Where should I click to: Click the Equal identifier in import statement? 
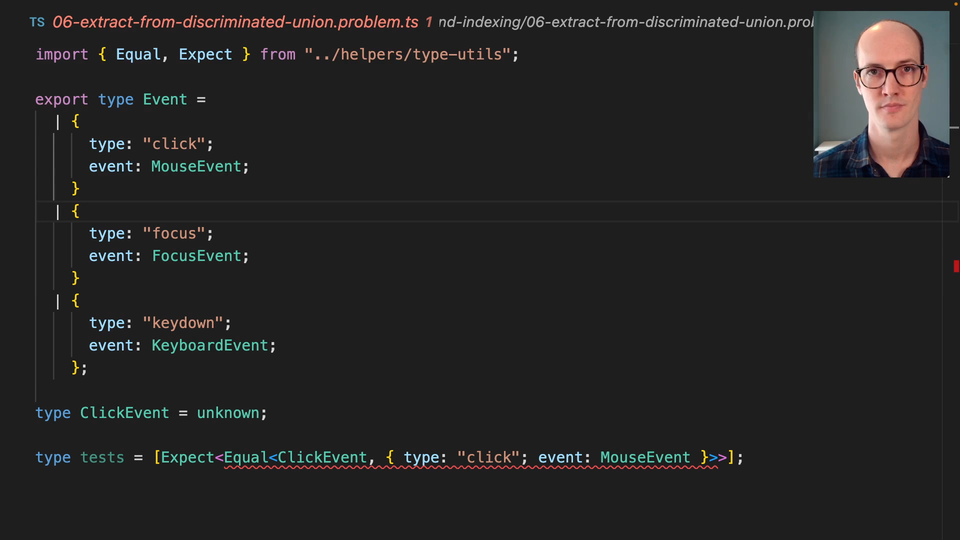pos(138,54)
